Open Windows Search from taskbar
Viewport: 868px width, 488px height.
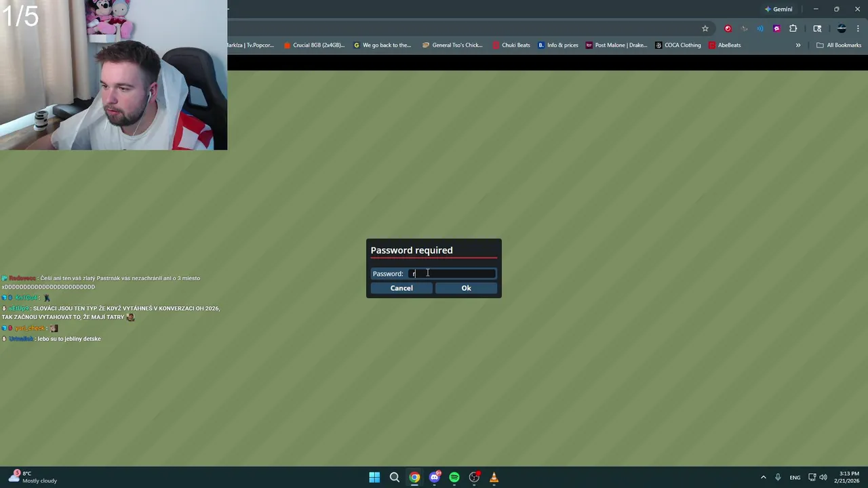coord(394,478)
